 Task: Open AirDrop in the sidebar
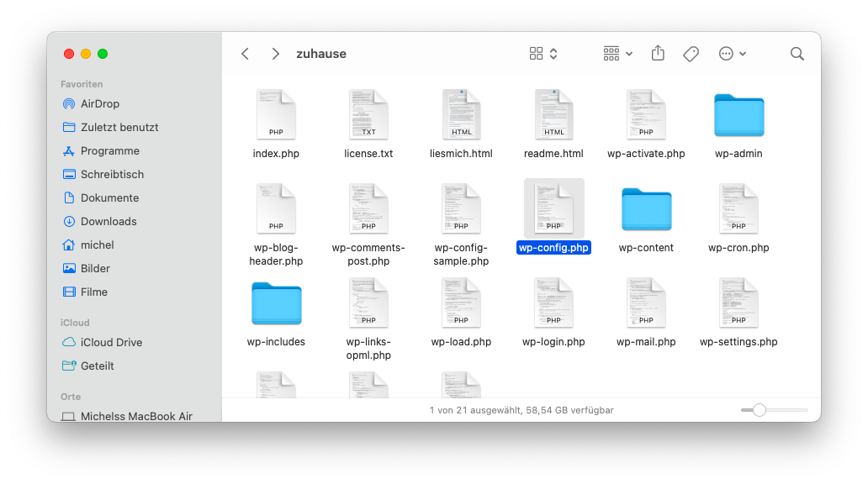tap(99, 104)
